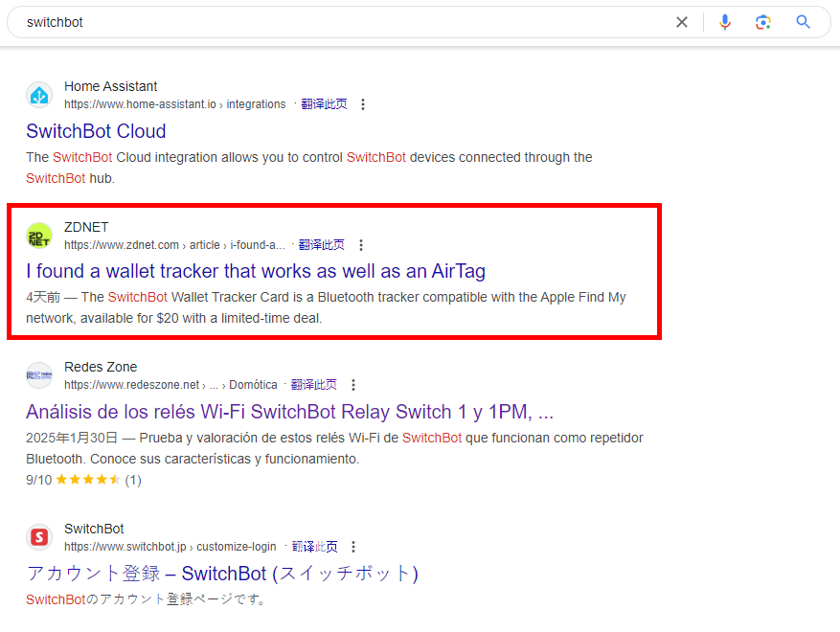Click the Redes Zone site favicon

(39, 375)
